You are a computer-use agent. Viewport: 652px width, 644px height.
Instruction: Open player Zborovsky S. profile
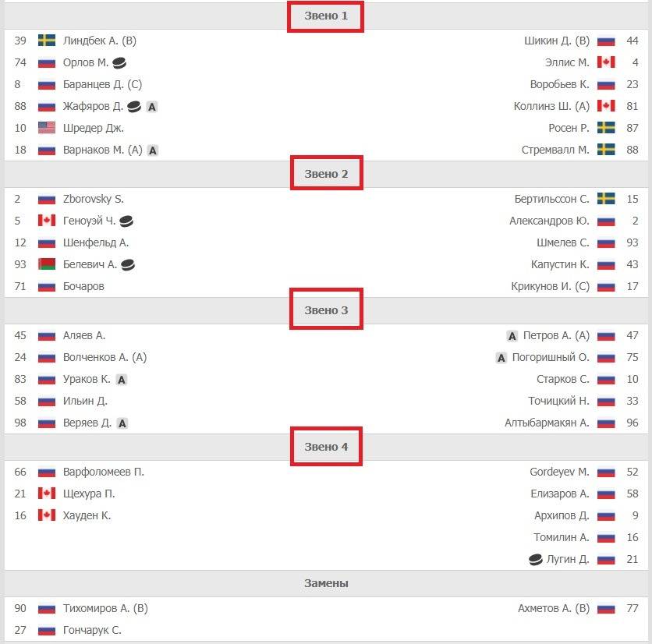click(94, 199)
